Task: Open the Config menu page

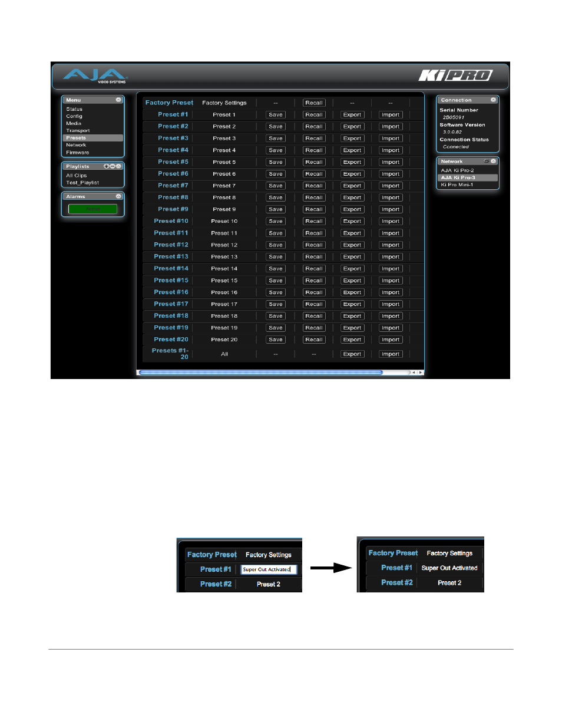Action: pyautogui.click(x=74, y=116)
